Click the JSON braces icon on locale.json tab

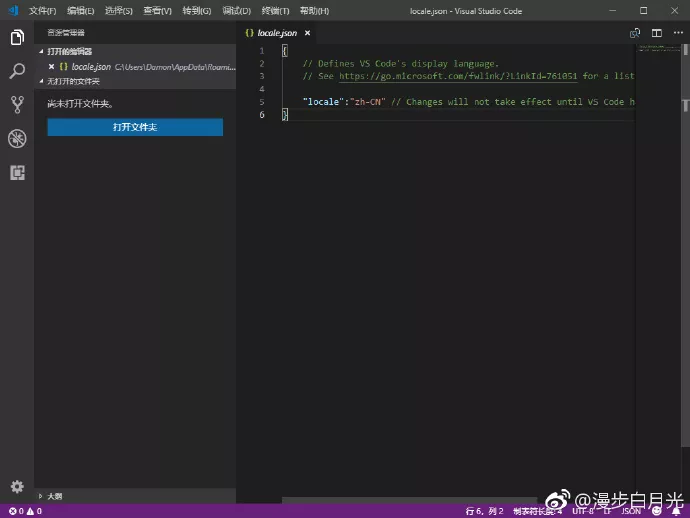[x=250, y=33]
